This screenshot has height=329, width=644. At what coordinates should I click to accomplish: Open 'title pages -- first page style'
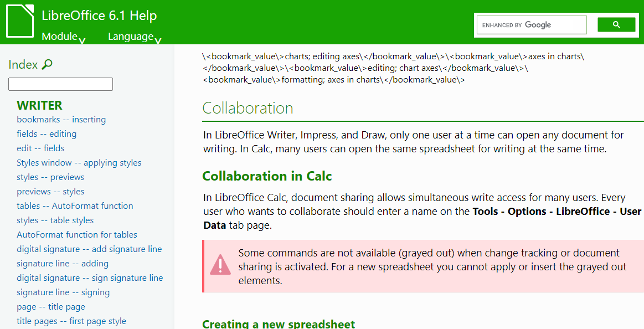point(71,321)
